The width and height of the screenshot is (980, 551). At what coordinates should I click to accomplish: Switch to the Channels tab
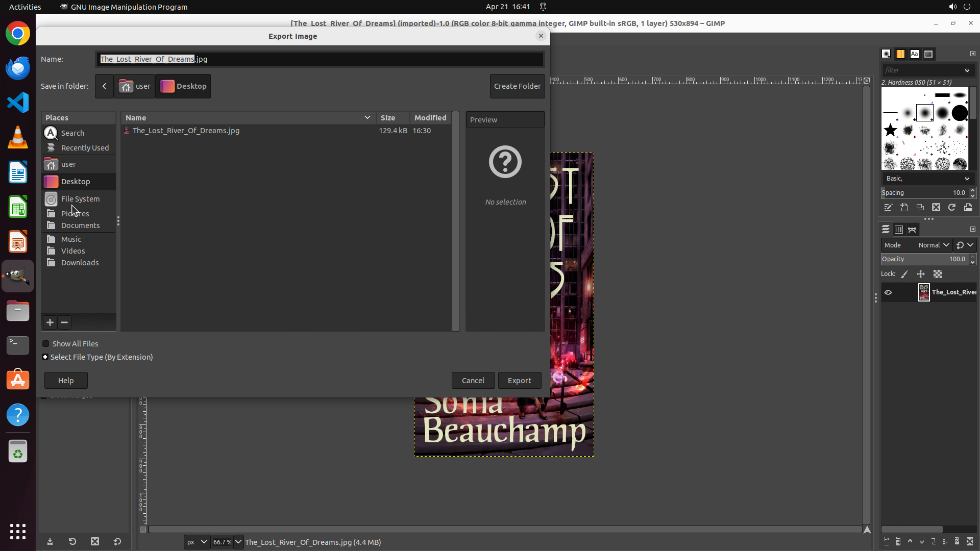(x=899, y=230)
